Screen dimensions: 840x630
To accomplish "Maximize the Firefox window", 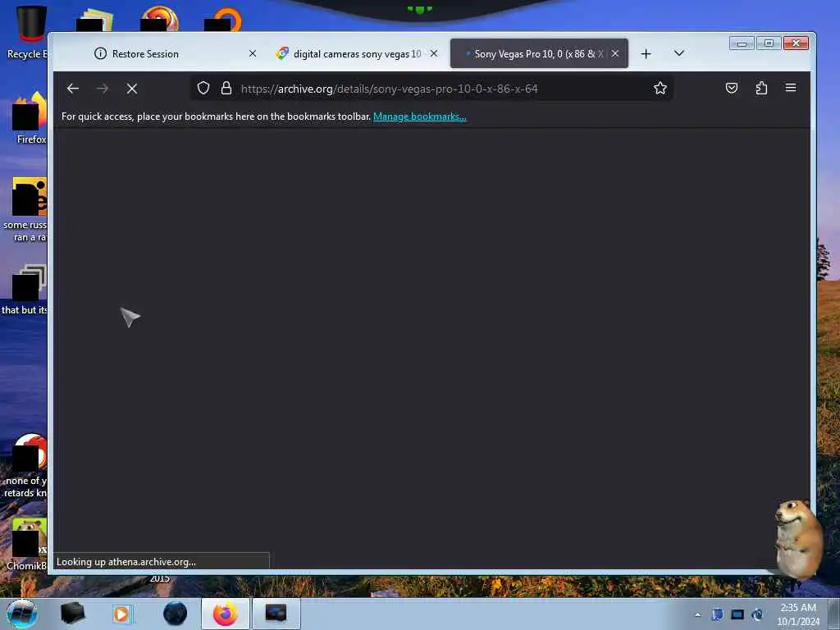I will click(x=769, y=43).
